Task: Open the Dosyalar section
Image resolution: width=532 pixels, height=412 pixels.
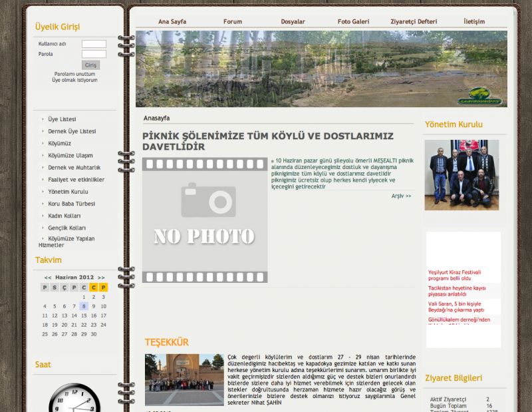Action: click(x=293, y=21)
